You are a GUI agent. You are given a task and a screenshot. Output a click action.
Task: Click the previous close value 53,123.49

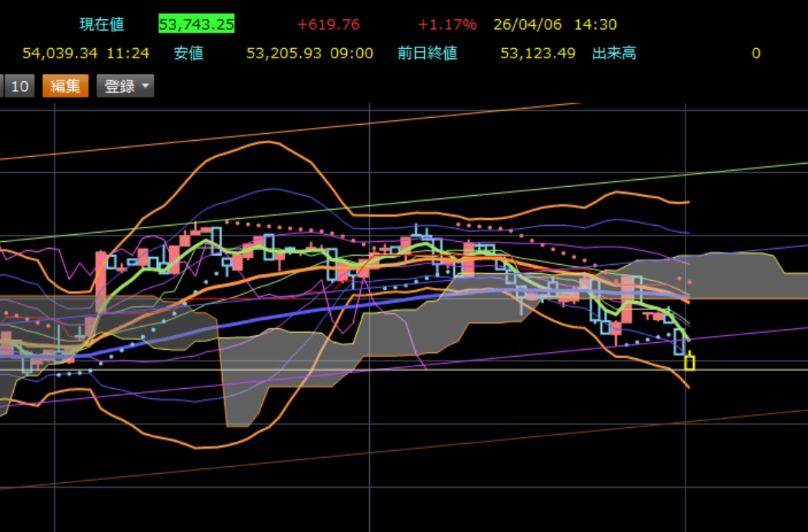tap(538, 54)
